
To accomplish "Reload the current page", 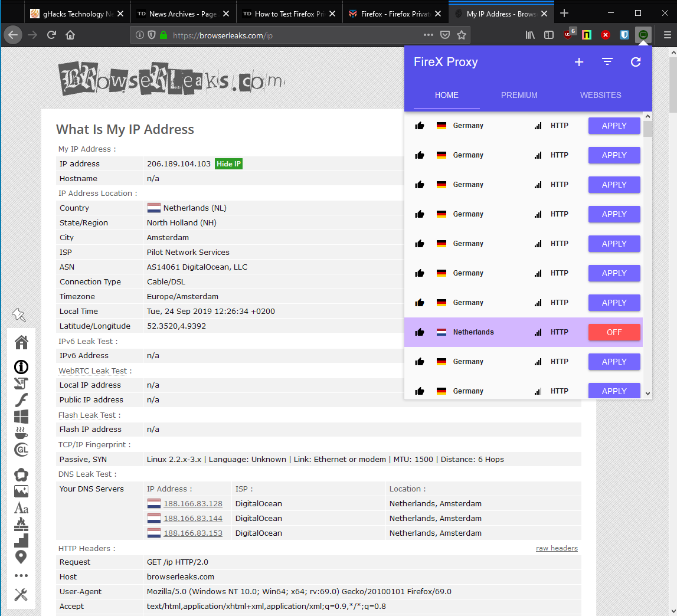I will point(51,35).
